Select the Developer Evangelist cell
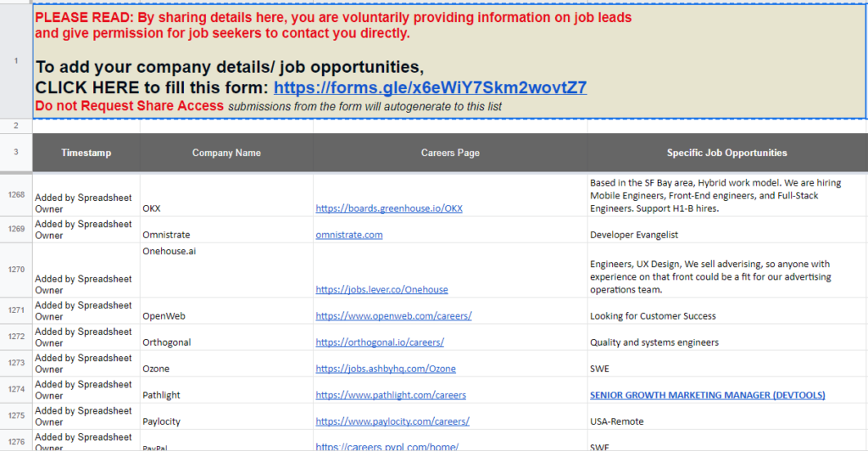 pyautogui.click(x=726, y=230)
